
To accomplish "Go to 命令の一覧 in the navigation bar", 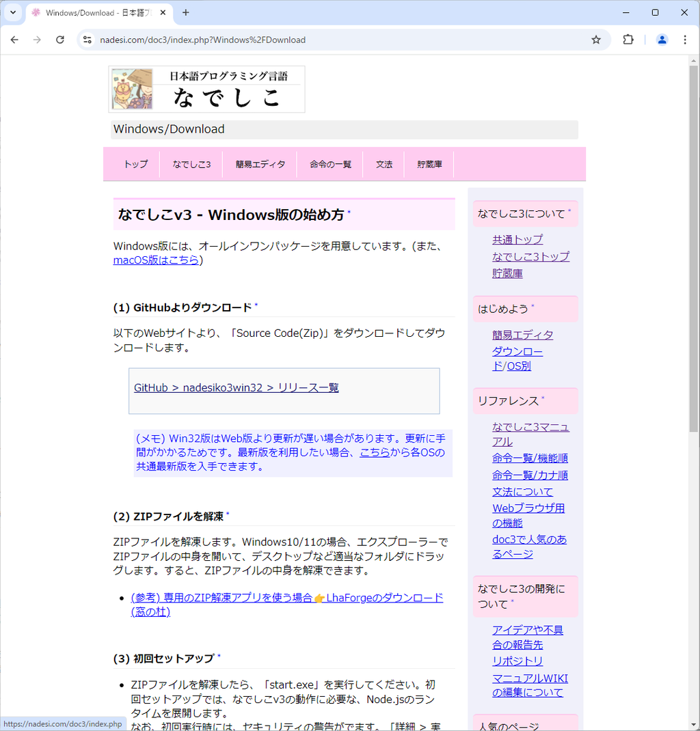I will pyautogui.click(x=330, y=165).
